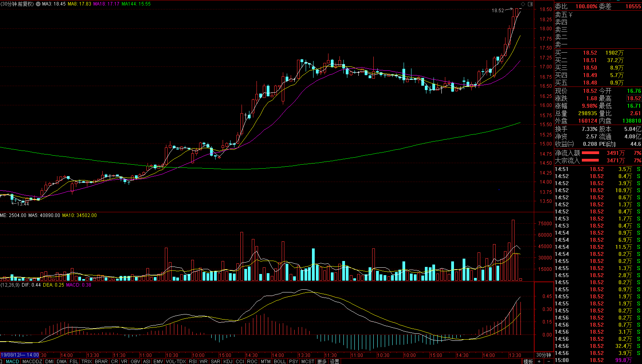Click the 涨幅 9.98% value
This screenshot has width=642, height=364.
coord(589,106)
